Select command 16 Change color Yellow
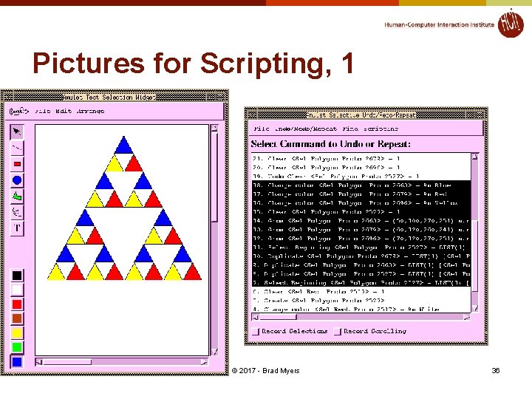 point(361,203)
